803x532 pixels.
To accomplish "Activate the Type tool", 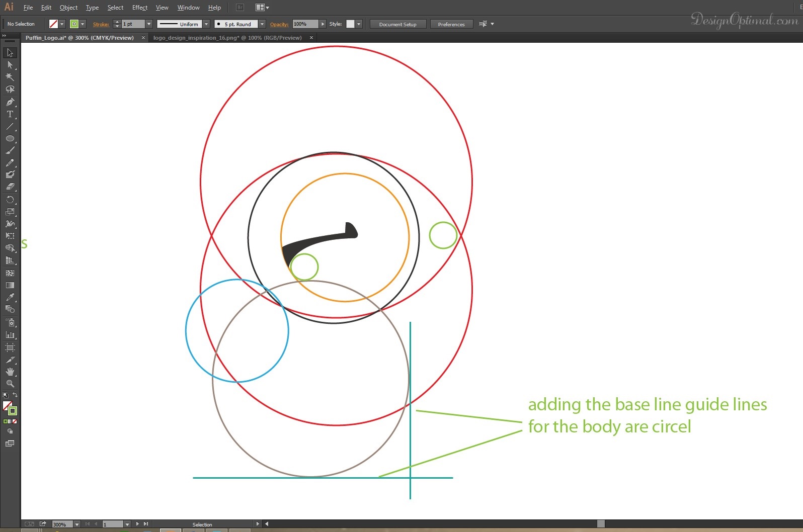I will tap(10, 114).
